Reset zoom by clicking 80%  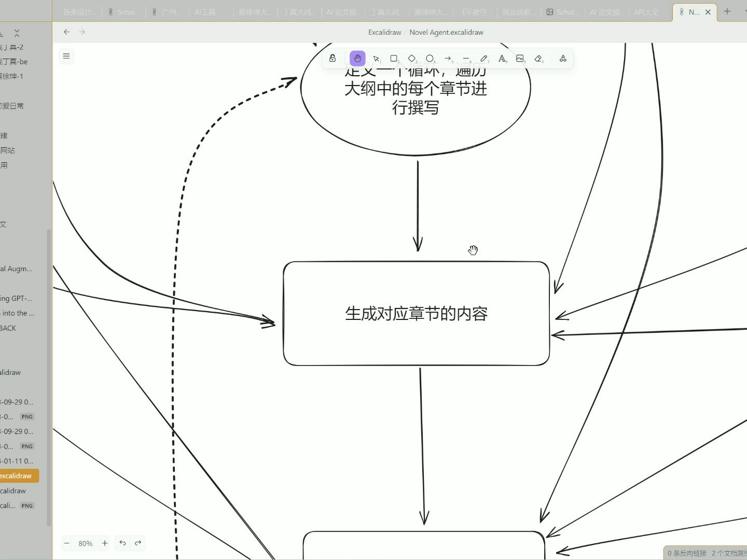point(86,543)
